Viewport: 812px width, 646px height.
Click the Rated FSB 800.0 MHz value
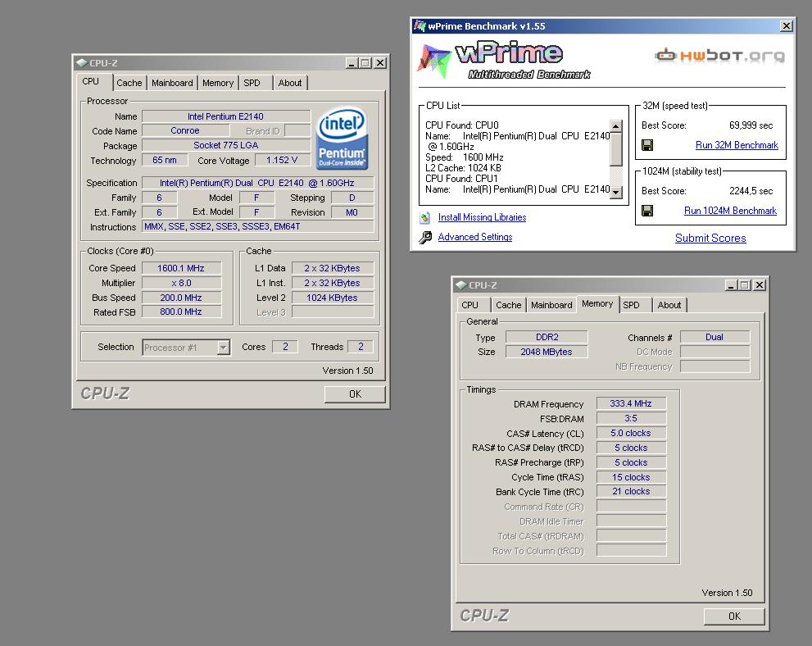(x=181, y=312)
